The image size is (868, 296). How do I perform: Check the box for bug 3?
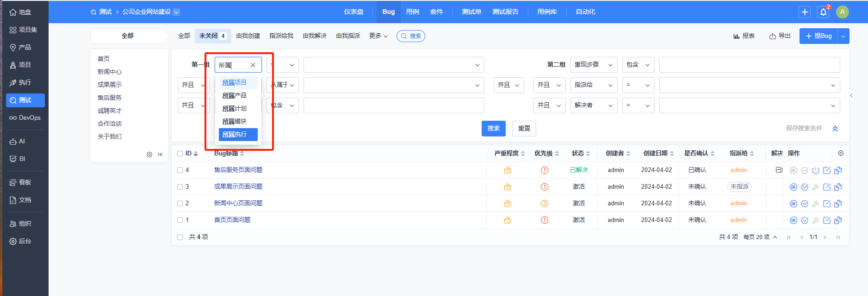click(180, 187)
